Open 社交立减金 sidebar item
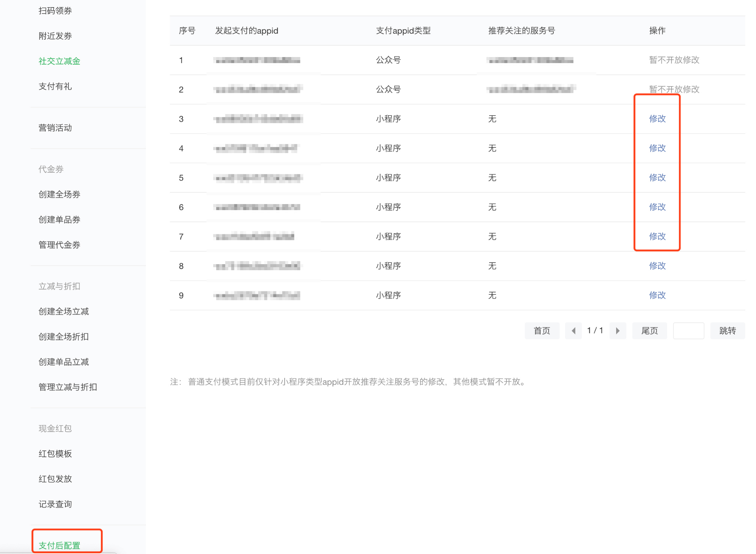This screenshot has width=756, height=554. click(x=59, y=61)
